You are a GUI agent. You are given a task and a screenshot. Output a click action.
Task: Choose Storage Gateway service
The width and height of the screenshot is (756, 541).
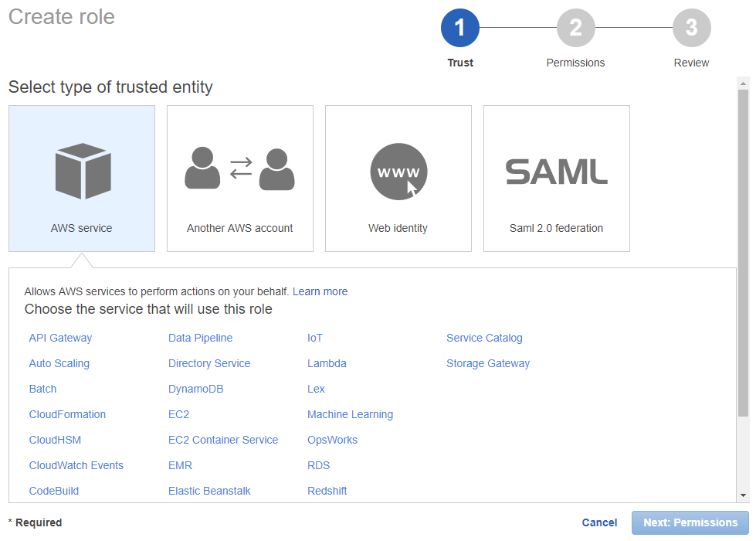tap(488, 363)
